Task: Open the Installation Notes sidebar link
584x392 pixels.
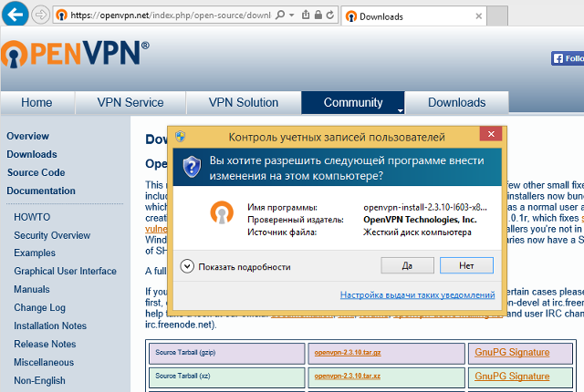Action: coord(50,325)
